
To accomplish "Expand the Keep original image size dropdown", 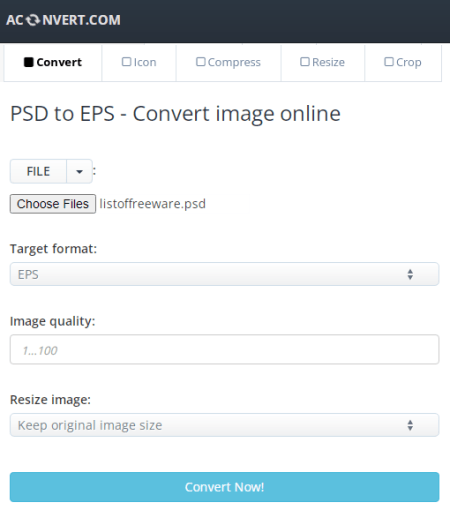I will [224, 425].
